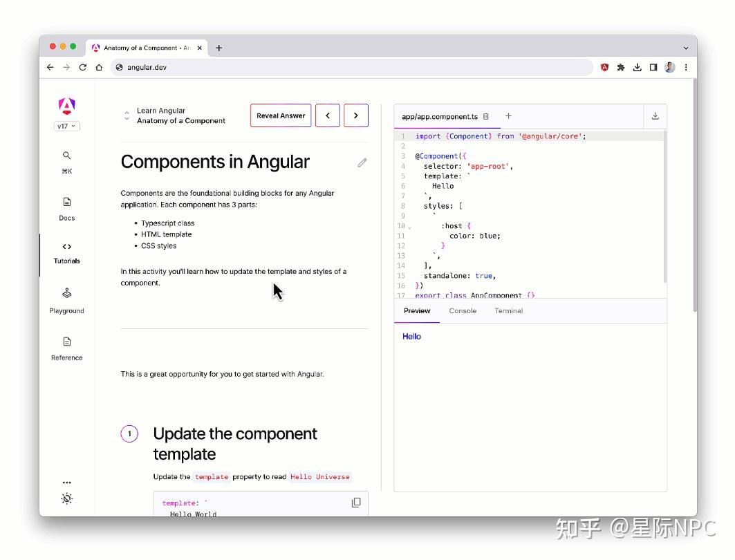Expand the Learn Angular breadcrumb chevrons
The width and height of the screenshot is (735, 560).
point(127,115)
